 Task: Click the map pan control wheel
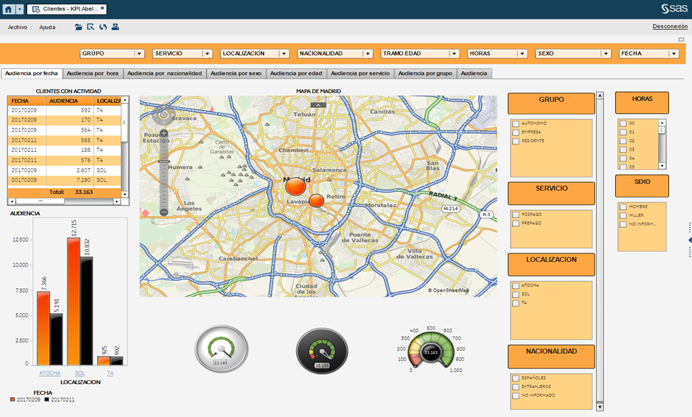[163, 115]
